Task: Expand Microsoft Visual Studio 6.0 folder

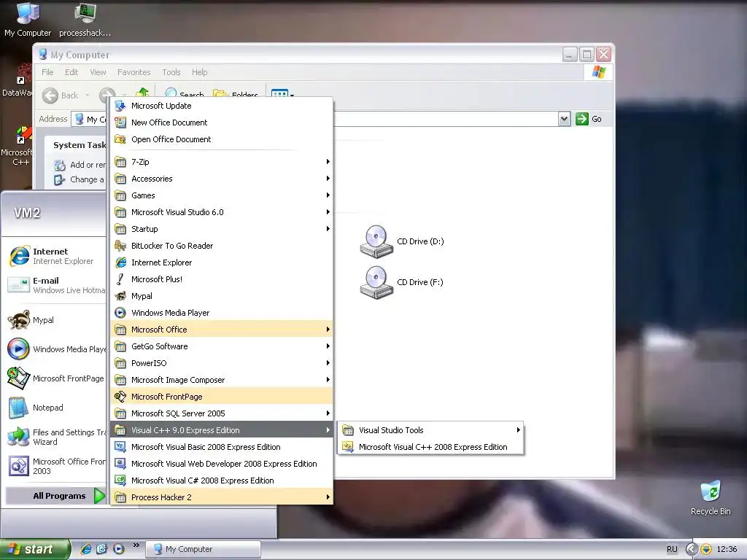Action: [x=222, y=212]
